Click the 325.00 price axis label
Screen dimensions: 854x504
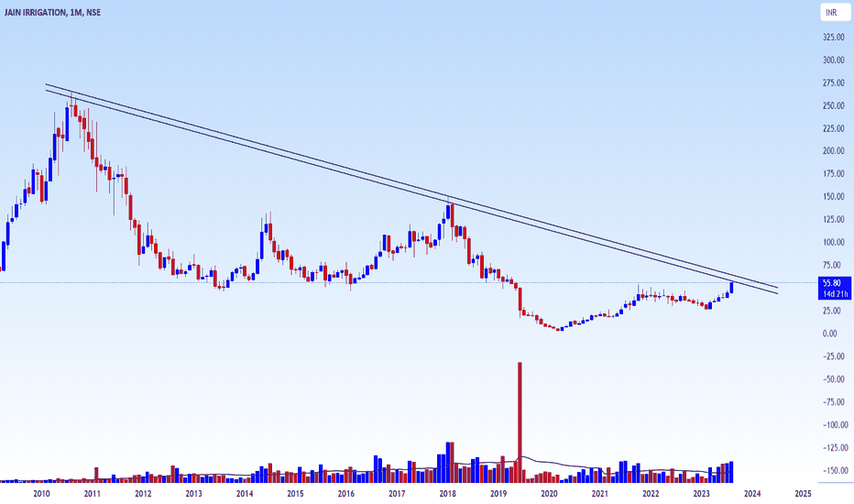[x=834, y=37]
